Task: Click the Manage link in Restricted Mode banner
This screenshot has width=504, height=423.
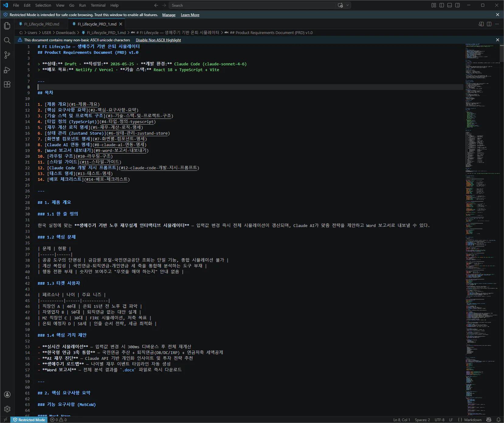Action: [x=169, y=15]
